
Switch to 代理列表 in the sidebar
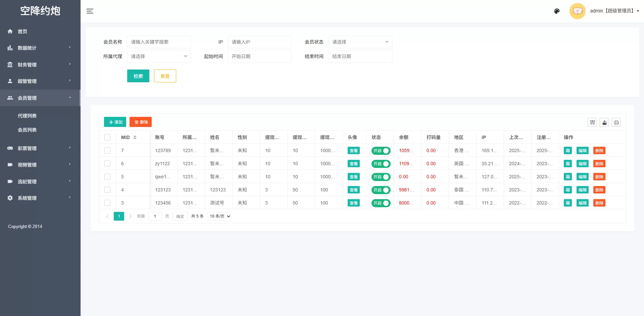27,116
